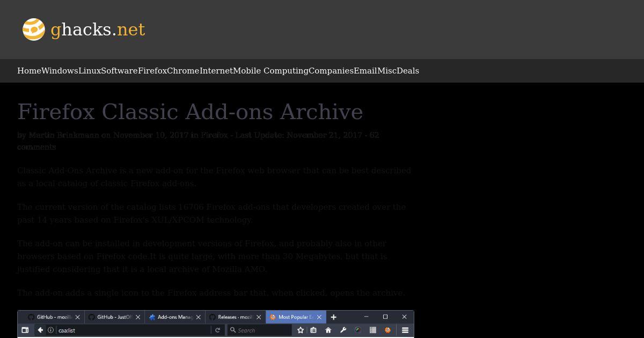
Task: Open the Email category
Action: click(365, 71)
